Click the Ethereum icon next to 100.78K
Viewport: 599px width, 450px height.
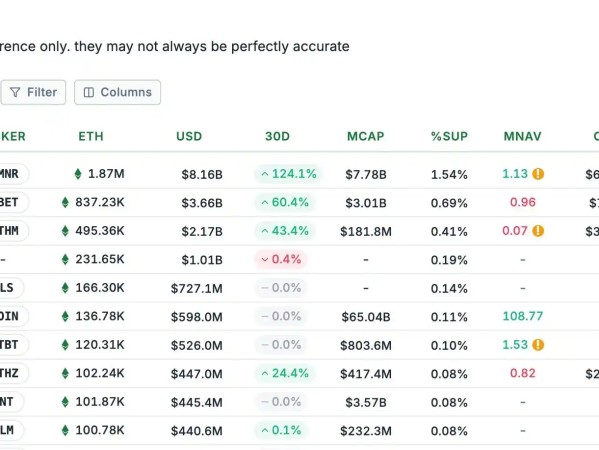tap(65, 431)
